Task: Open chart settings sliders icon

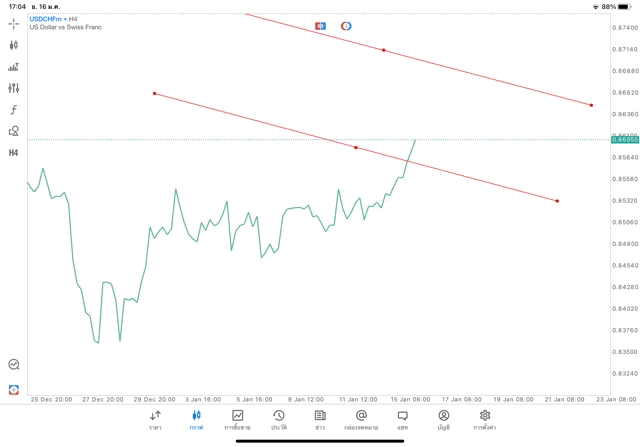Action: click(14, 88)
